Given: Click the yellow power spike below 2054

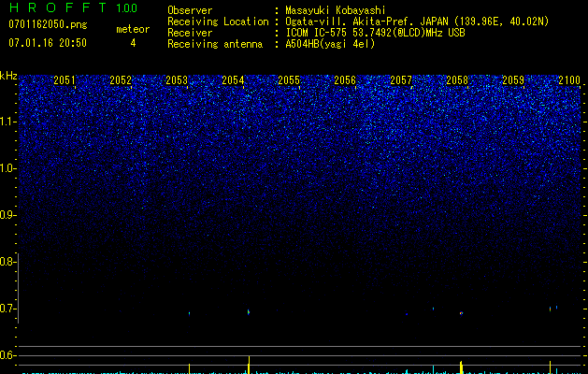Looking at the screenshot, I should click(x=249, y=365).
